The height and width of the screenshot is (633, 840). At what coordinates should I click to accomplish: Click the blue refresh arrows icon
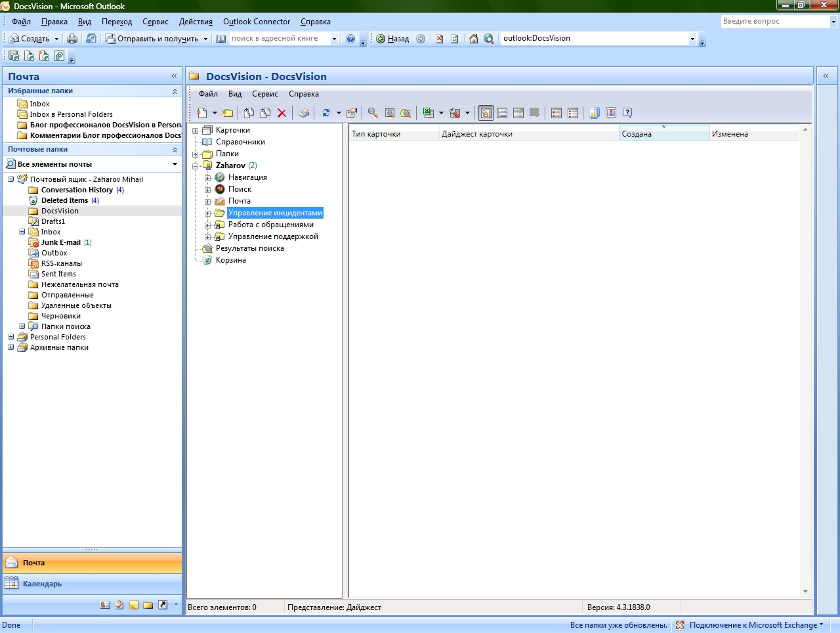[326, 113]
